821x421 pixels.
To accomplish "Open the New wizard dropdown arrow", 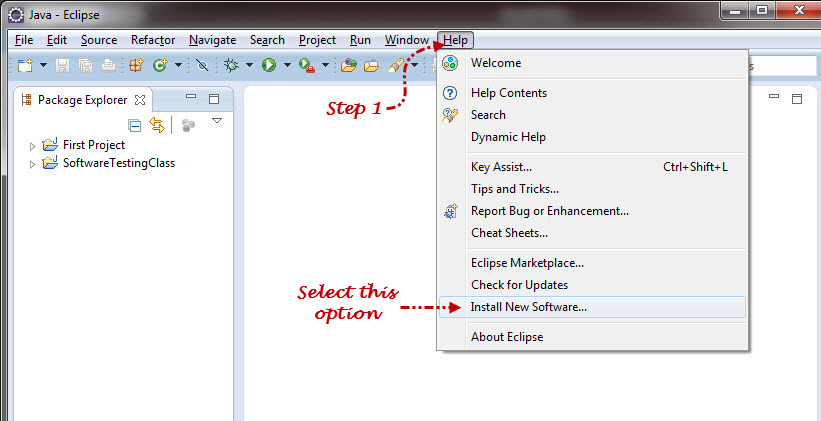I will 43,65.
